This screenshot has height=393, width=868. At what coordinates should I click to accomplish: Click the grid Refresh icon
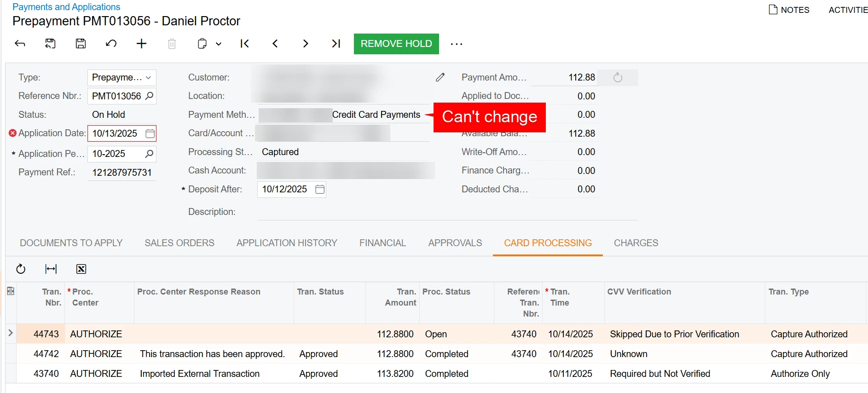click(x=21, y=269)
